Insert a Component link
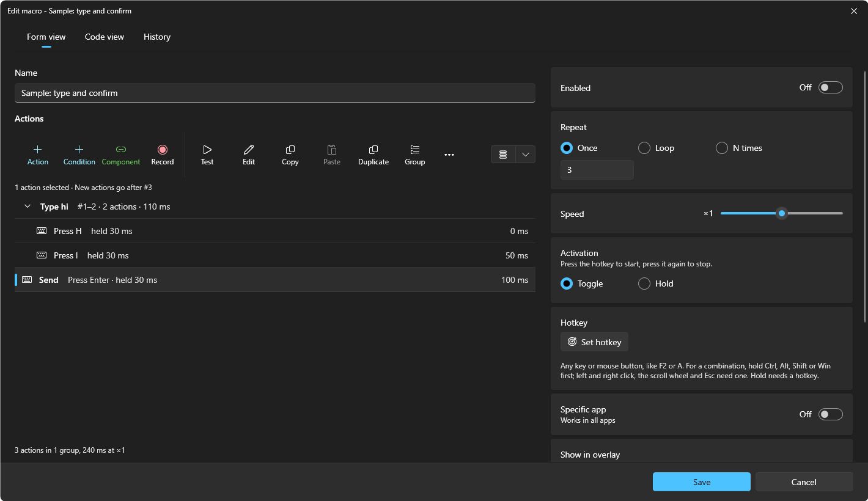The image size is (868, 501). (x=121, y=155)
